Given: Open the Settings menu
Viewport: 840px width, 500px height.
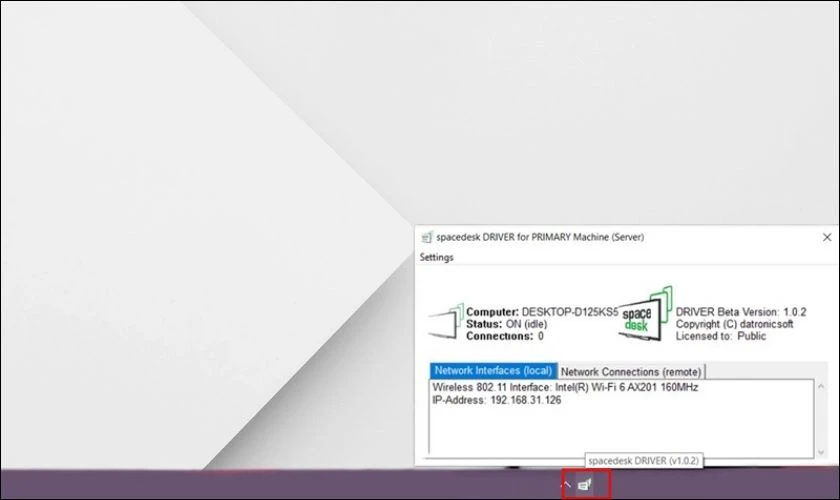Looking at the screenshot, I should click(436, 257).
